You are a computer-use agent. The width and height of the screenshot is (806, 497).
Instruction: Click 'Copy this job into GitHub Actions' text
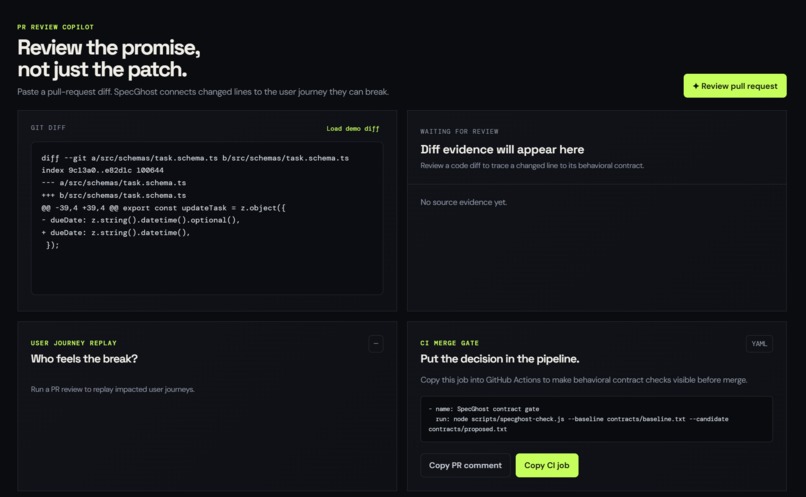click(583, 380)
